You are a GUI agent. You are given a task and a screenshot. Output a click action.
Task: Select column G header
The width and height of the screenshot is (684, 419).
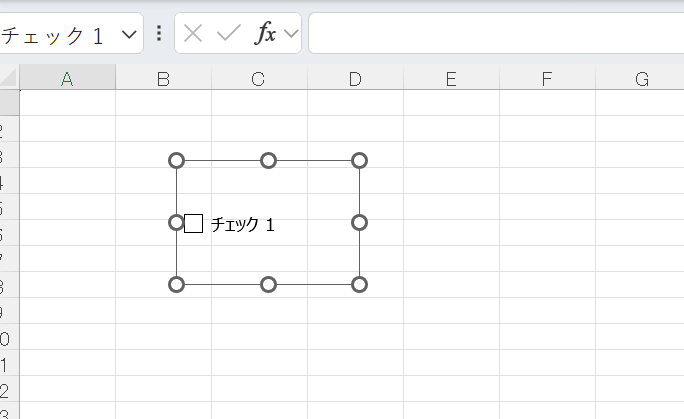point(641,78)
